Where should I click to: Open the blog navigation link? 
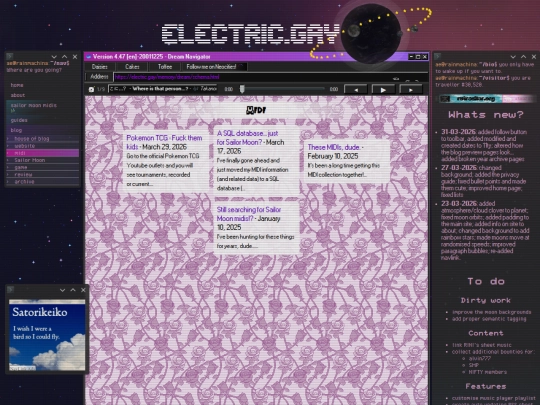point(16,130)
